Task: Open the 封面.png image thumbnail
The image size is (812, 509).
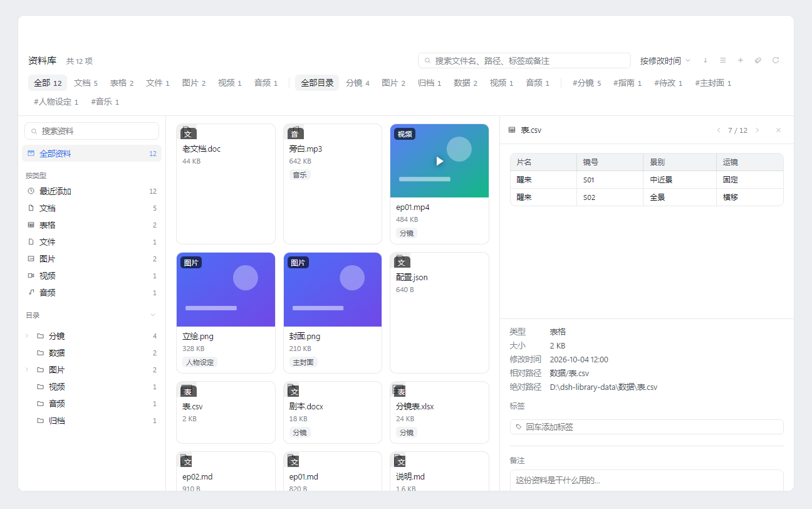Action: click(x=333, y=290)
